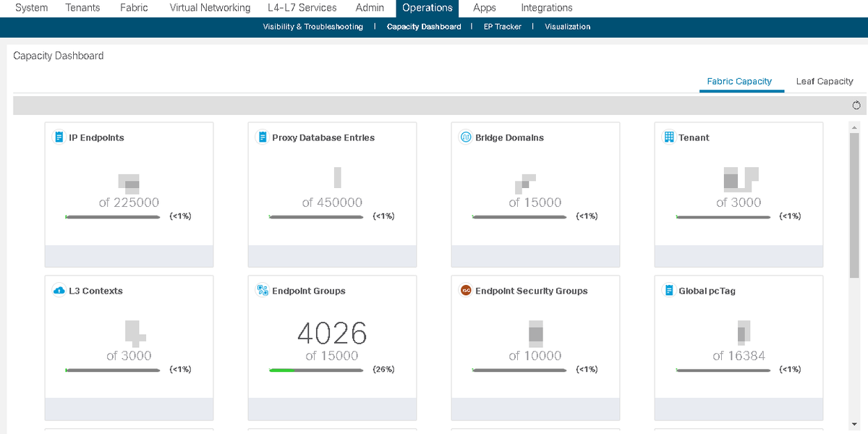The height and width of the screenshot is (434, 868).
Task: Click the IP Endpoints card icon
Action: (x=59, y=137)
